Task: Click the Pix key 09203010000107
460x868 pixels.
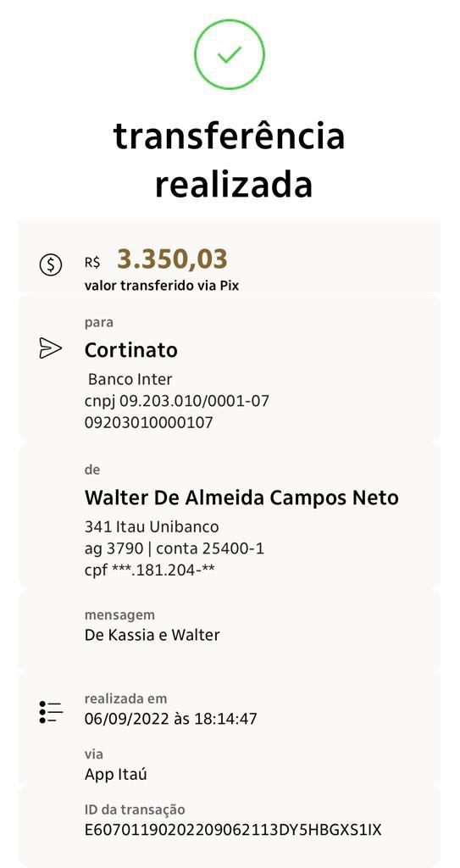Action: pyautogui.click(x=149, y=423)
